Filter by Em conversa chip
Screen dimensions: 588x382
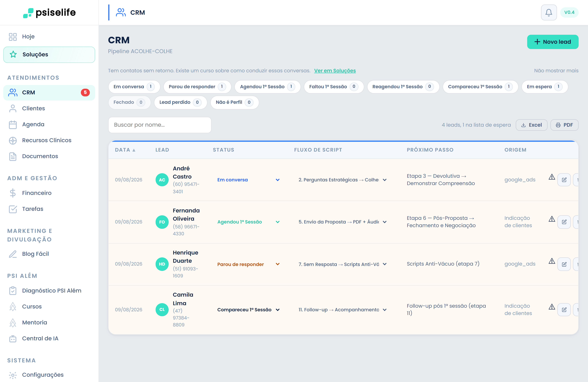point(134,86)
